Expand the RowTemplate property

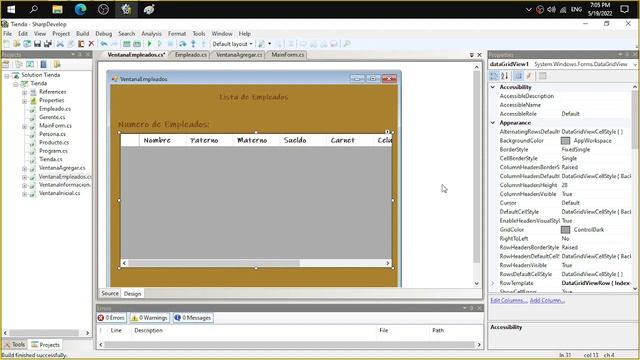tap(493, 283)
